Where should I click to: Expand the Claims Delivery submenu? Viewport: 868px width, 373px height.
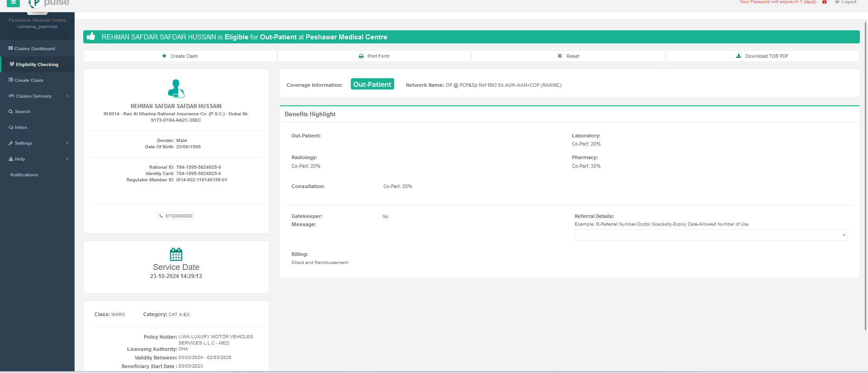coord(34,96)
